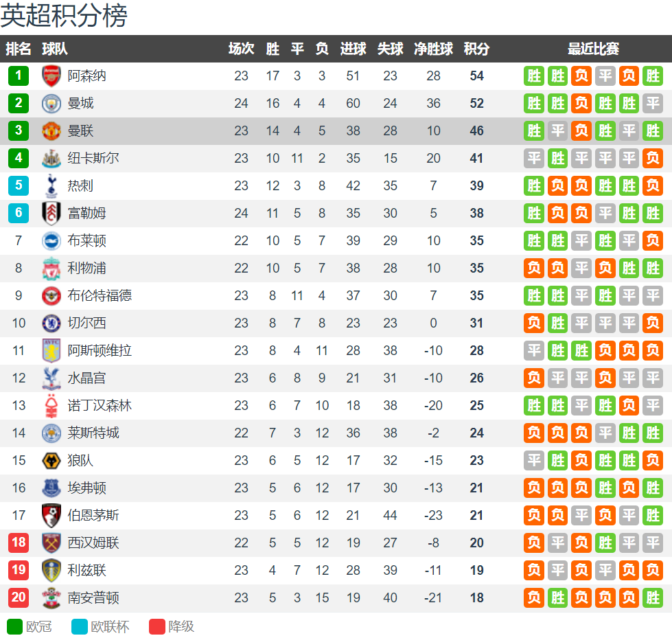
Task: Click Arsenal's first recent result badge
Action: (x=534, y=76)
